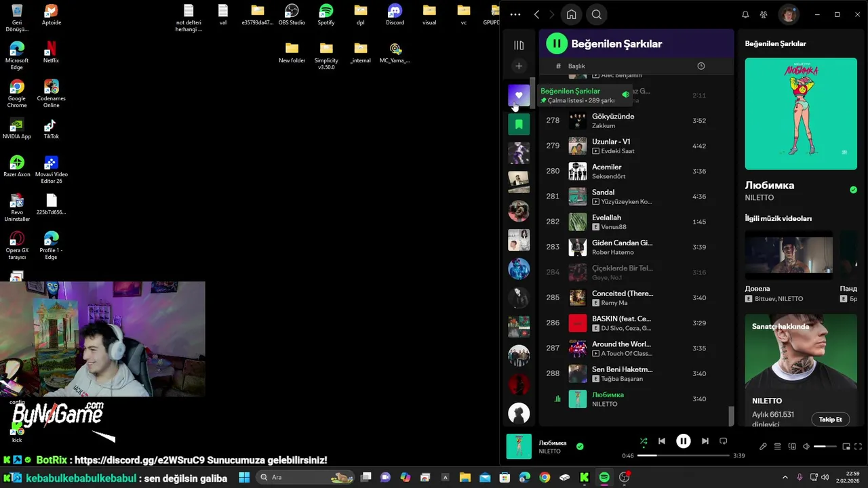Go back in Spotify navigation

coord(536,14)
